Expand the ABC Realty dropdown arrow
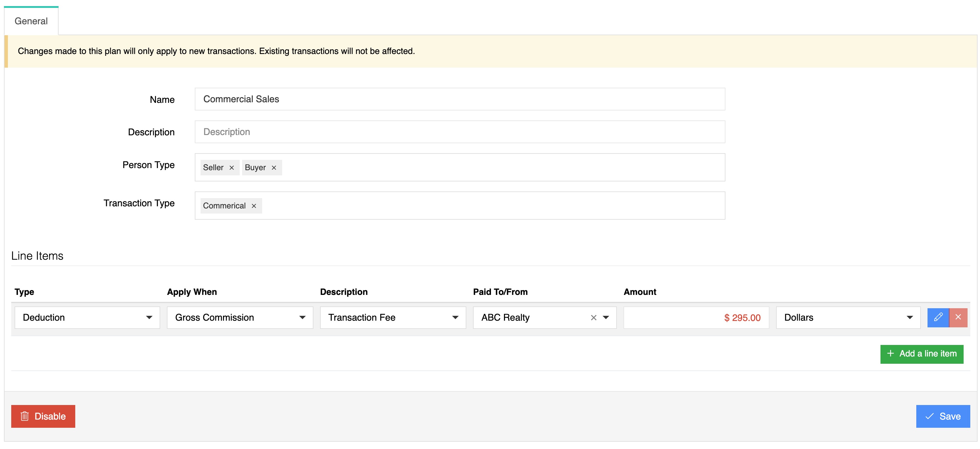 (606, 317)
